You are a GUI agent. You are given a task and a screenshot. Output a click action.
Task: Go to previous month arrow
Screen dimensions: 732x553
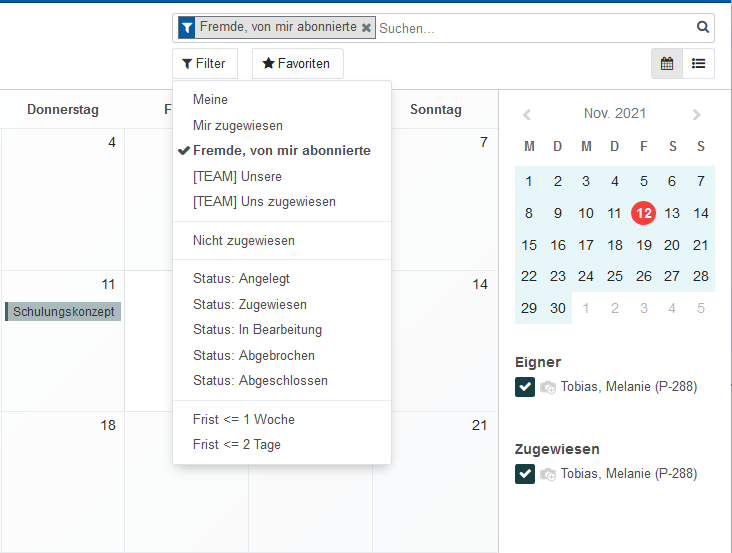(x=527, y=115)
